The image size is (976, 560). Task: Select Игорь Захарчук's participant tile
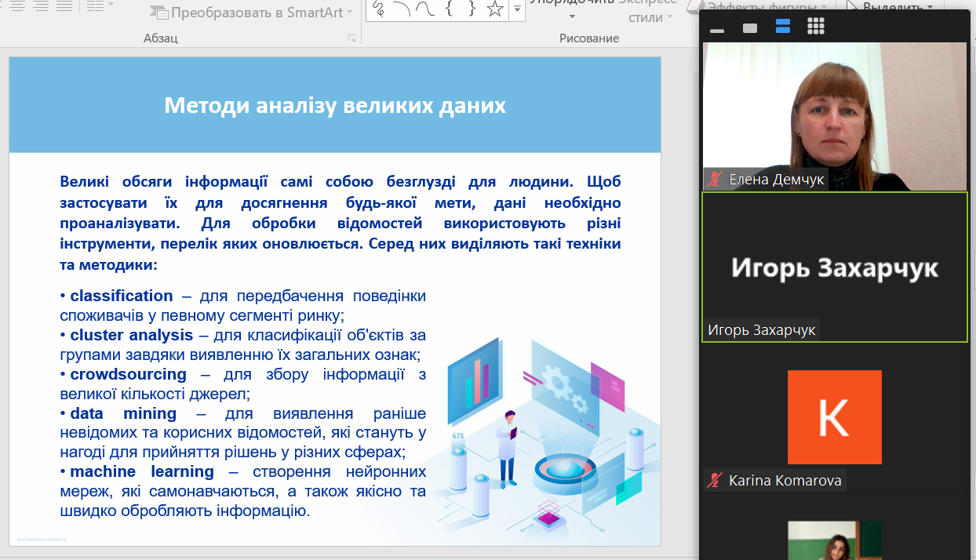(834, 267)
